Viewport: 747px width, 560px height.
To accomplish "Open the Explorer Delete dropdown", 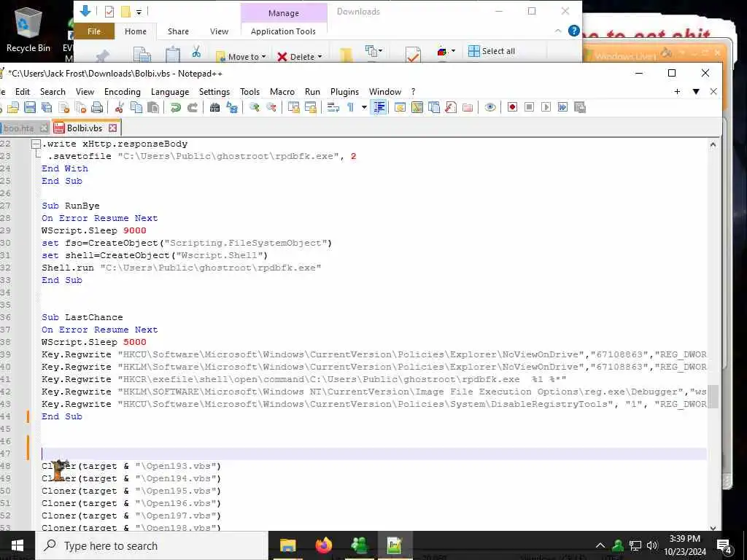I will (300, 57).
